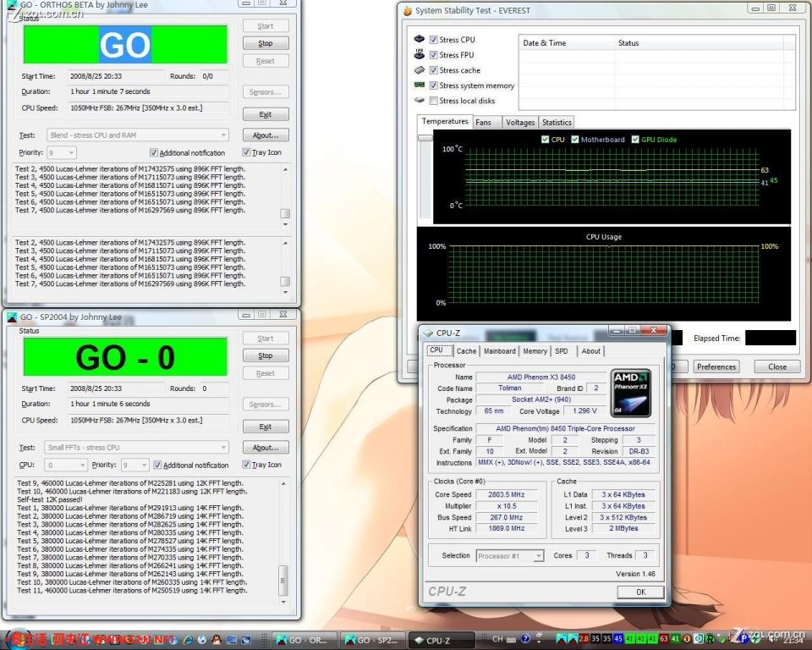Click the chip icon beside Stress CPU
The width and height of the screenshot is (812, 650).
tap(420, 40)
